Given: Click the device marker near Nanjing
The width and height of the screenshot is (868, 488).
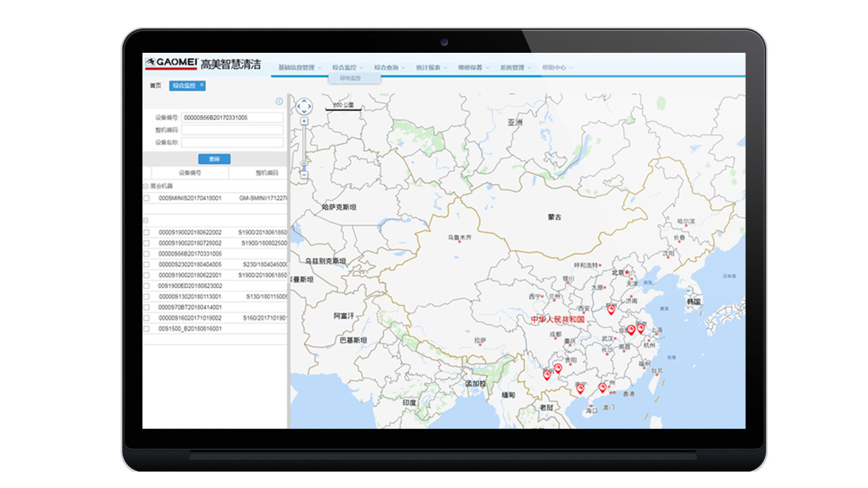Looking at the screenshot, I should tap(641, 329).
